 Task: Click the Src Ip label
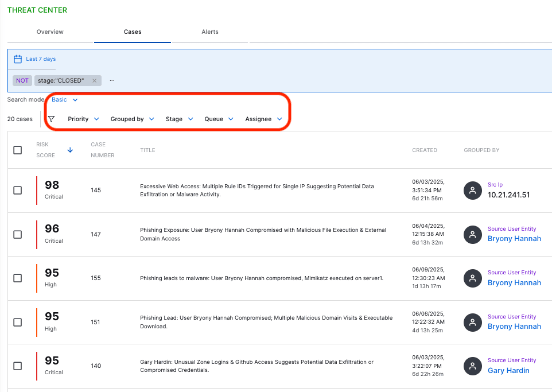point(495,185)
